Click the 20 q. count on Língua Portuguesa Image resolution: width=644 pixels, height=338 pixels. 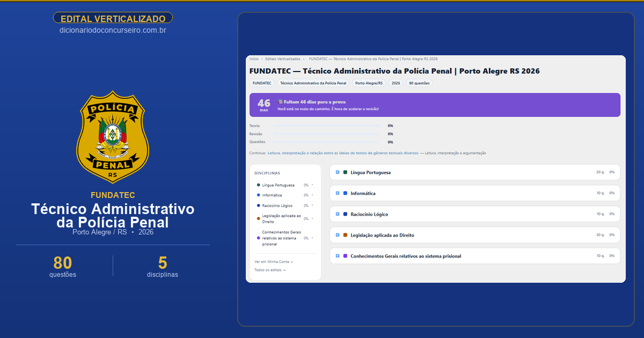point(600,172)
